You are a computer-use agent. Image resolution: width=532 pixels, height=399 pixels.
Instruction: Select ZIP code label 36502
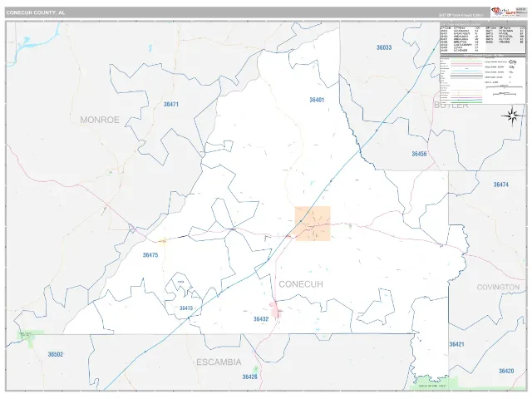point(56,354)
